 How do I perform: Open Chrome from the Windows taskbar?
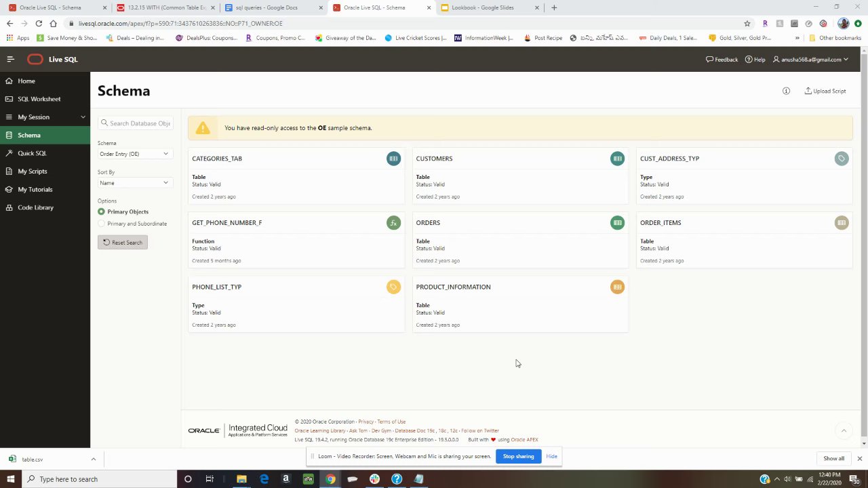point(330,479)
